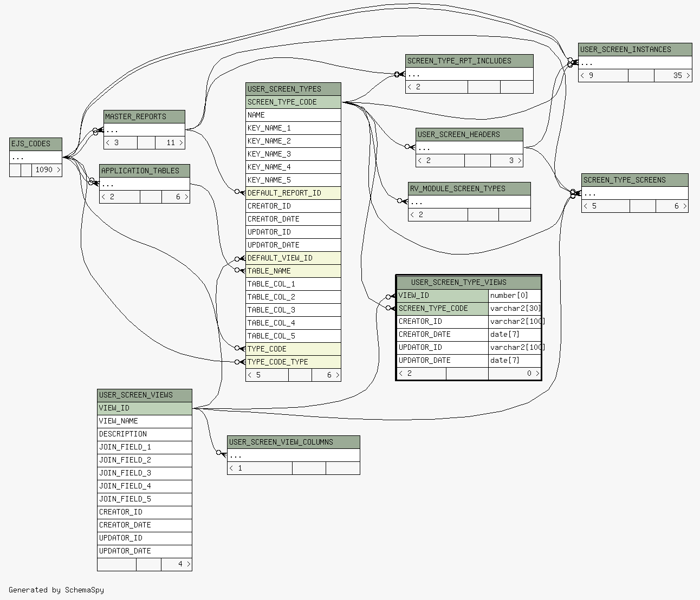This screenshot has height=600, width=700.
Task: Click the ellipsis row in USER_SCREEN_VIEW_COLUMNS
Action: [294, 455]
